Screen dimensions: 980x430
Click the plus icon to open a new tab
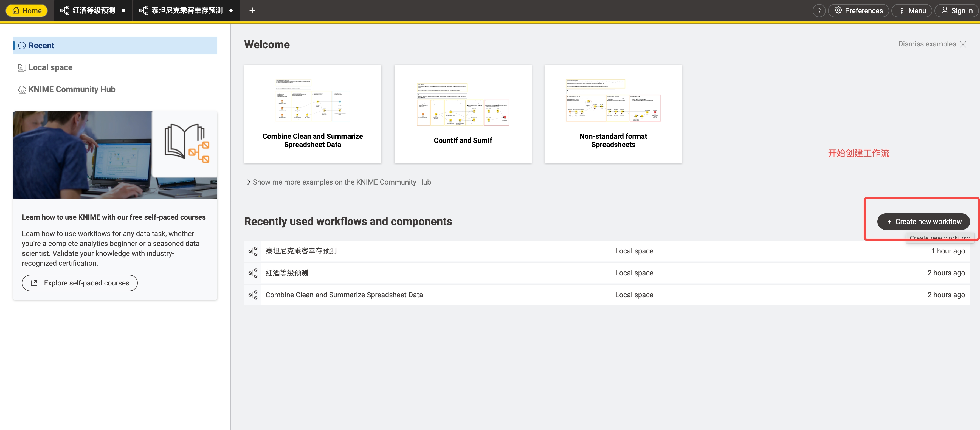(x=252, y=11)
